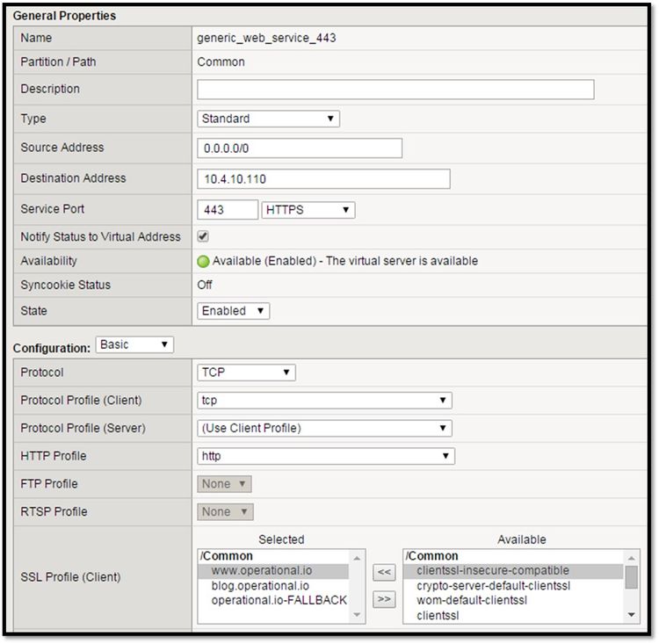Select clientssl in Available list
Screen dimensions: 659x644
(x=513, y=615)
